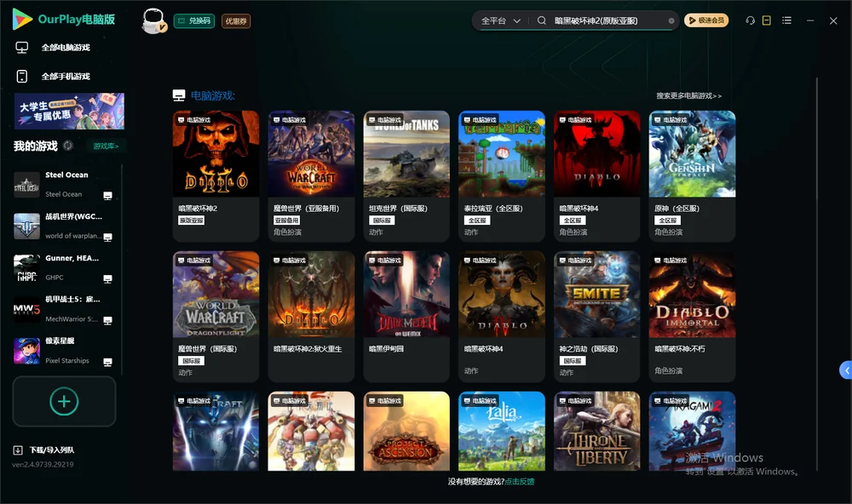Select Gunner, HEAT game entry
The height and width of the screenshot is (504, 852).
click(63, 267)
